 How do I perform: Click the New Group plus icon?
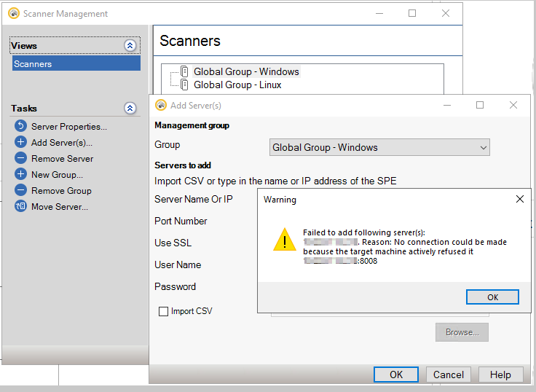click(20, 174)
